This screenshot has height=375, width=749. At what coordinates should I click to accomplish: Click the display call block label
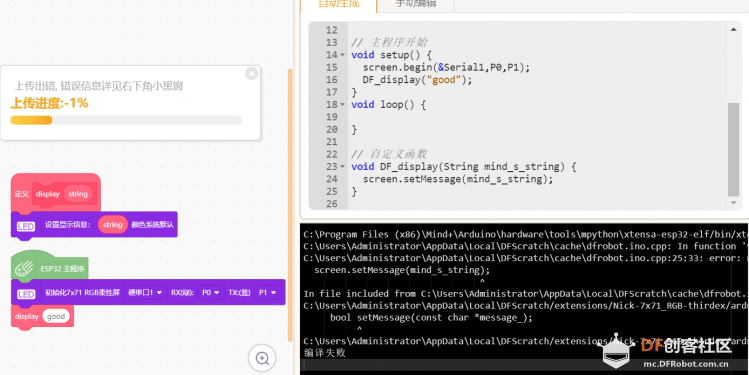pyautogui.click(x=27, y=316)
